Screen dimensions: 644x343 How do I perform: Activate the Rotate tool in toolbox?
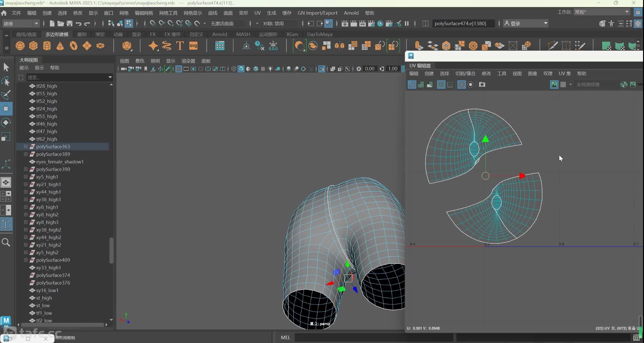click(x=6, y=123)
